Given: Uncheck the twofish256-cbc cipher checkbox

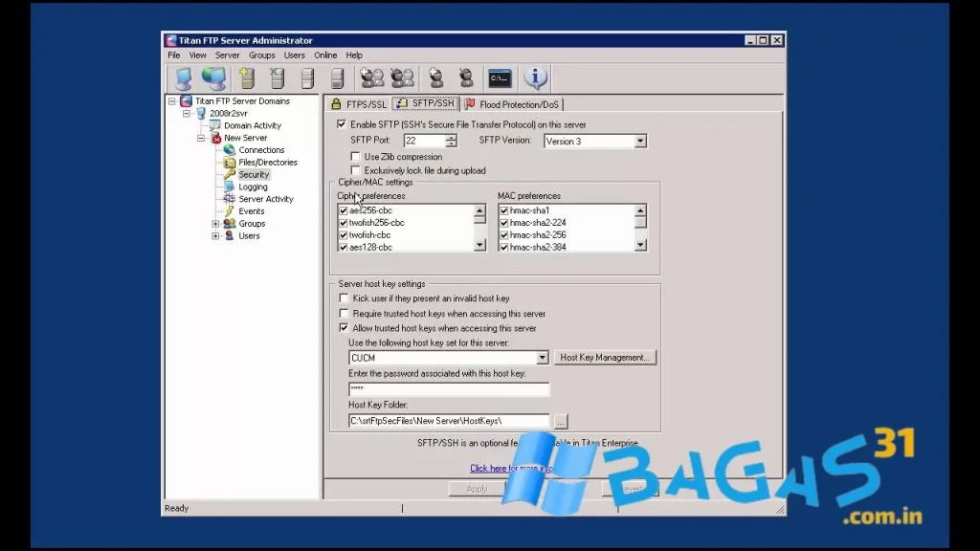Looking at the screenshot, I should [x=344, y=222].
